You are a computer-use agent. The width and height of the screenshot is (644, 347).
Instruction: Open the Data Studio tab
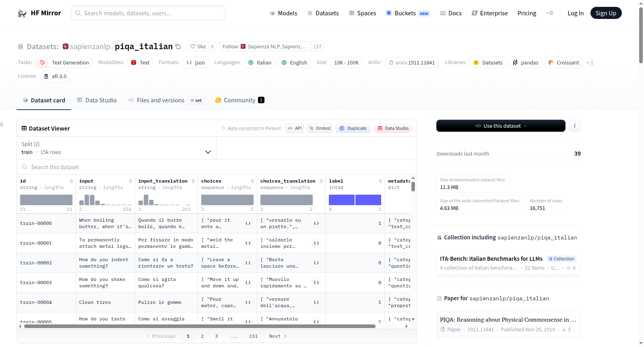click(97, 100)
